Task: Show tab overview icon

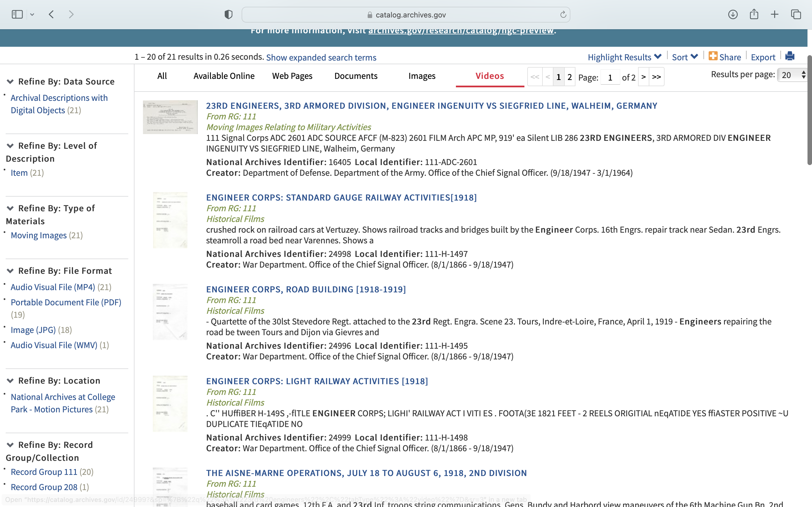Action: click(x=796, y=14)
